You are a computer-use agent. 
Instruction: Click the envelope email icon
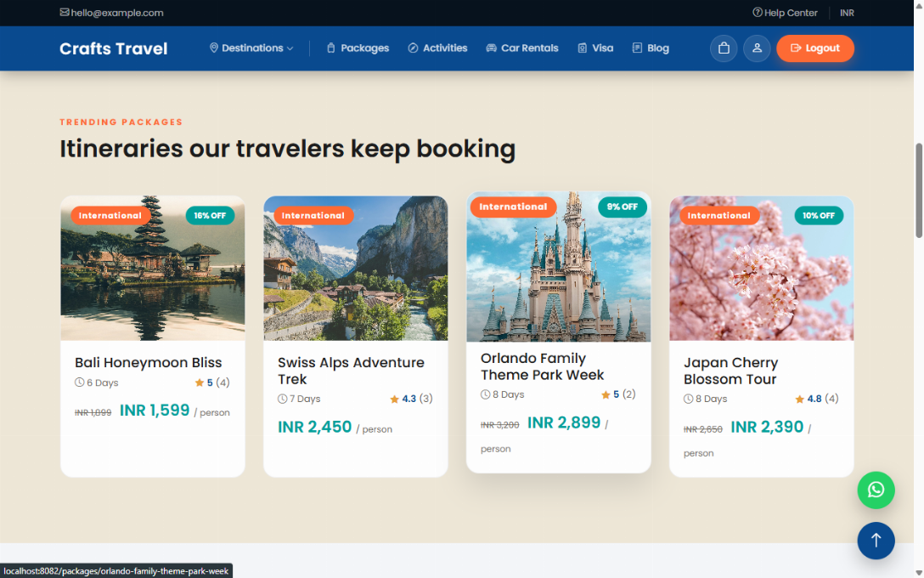[65, 13]
